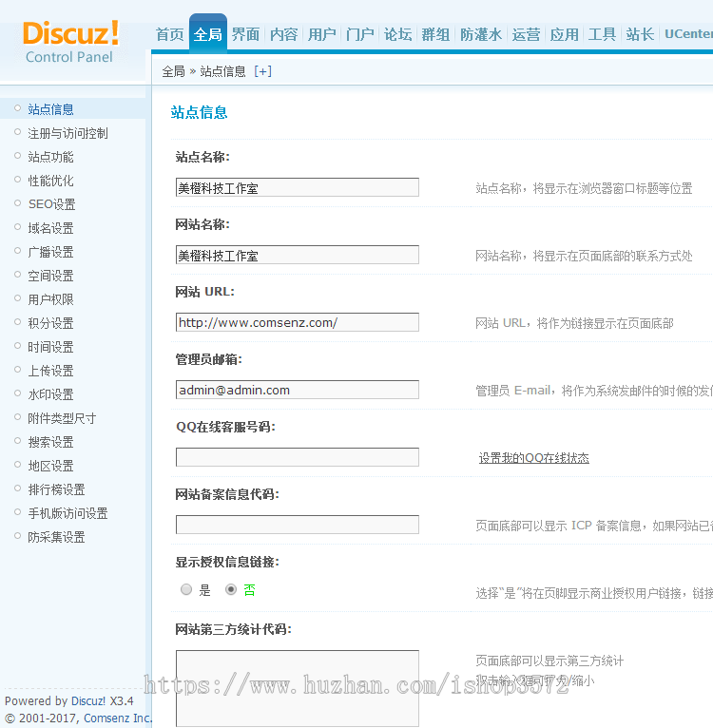Switch to the 站长 tab
The width and height of the screenshot is (713, 728).
pos(640,34)
